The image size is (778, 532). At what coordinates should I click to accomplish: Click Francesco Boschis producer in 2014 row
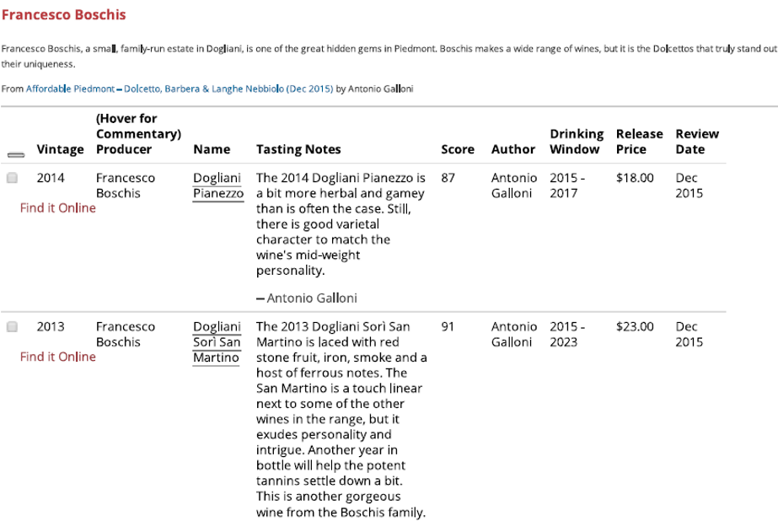(x=125, y=185)
